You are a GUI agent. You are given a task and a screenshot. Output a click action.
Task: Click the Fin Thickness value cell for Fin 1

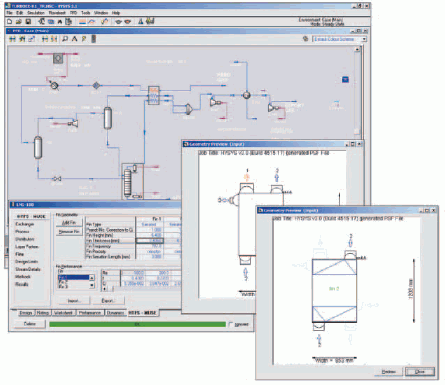[149, 240]
